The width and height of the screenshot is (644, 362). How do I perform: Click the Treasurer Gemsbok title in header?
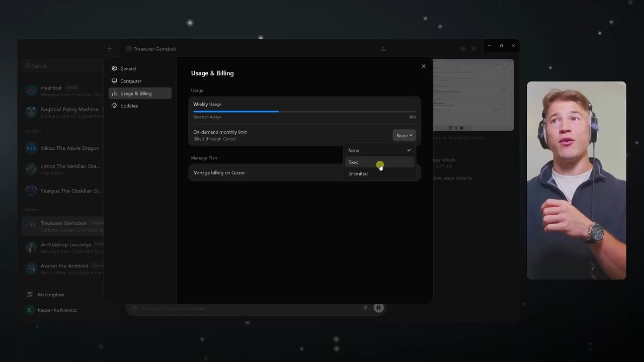(x=154, y=49)
